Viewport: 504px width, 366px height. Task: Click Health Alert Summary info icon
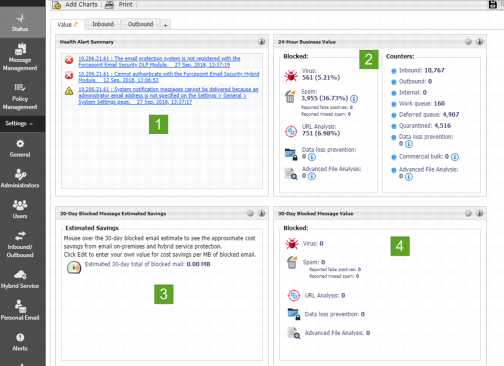click(x=262, y=41)
